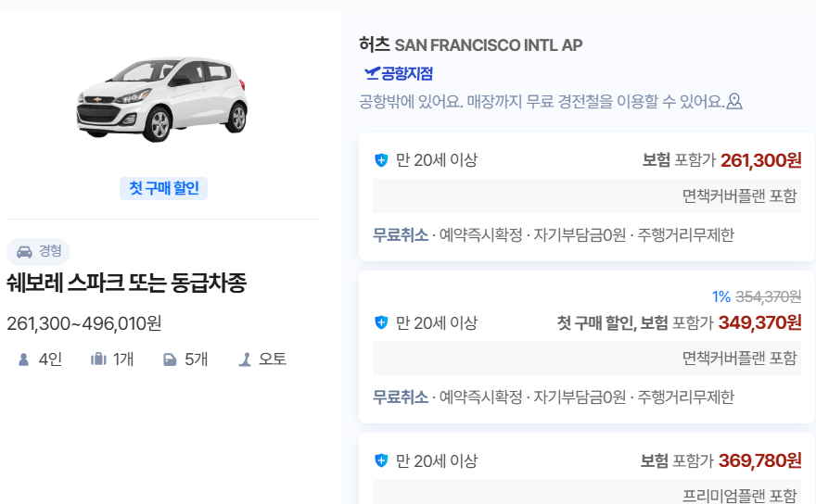This screenshot has width=816, height=504.
Task: Click the airplane icon beside 공항지점
Action: (x=372, y=73)
